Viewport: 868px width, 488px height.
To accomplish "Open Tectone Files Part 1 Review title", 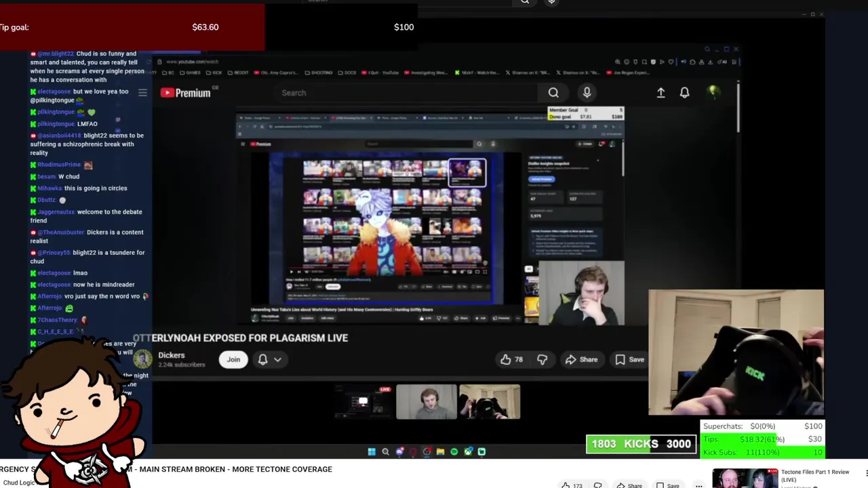I will pos(815,476).
